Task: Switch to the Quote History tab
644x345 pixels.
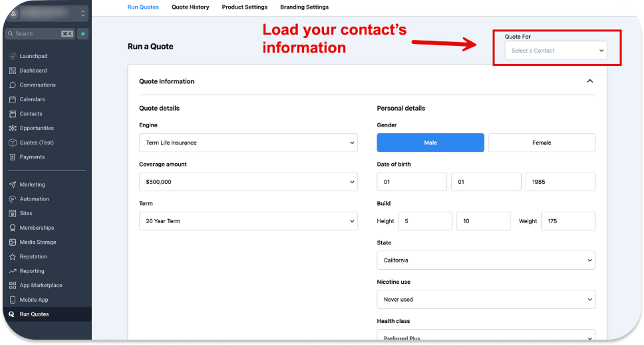Action: coord(190,7)
